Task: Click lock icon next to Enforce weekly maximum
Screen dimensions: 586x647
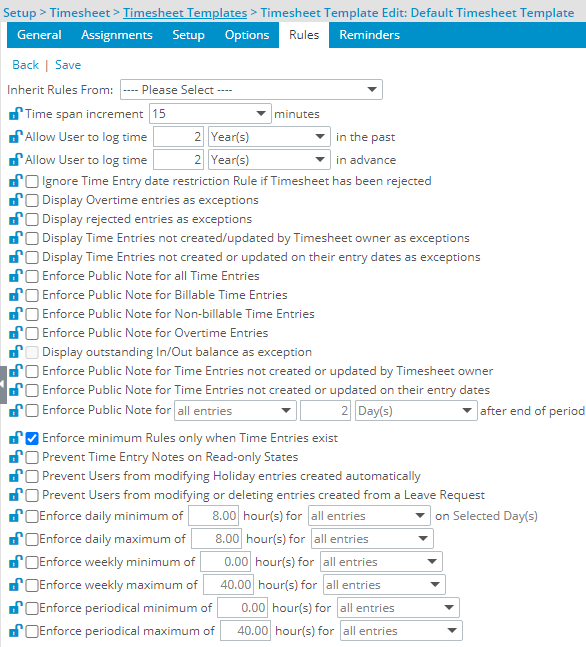Action: click(16, 585)
